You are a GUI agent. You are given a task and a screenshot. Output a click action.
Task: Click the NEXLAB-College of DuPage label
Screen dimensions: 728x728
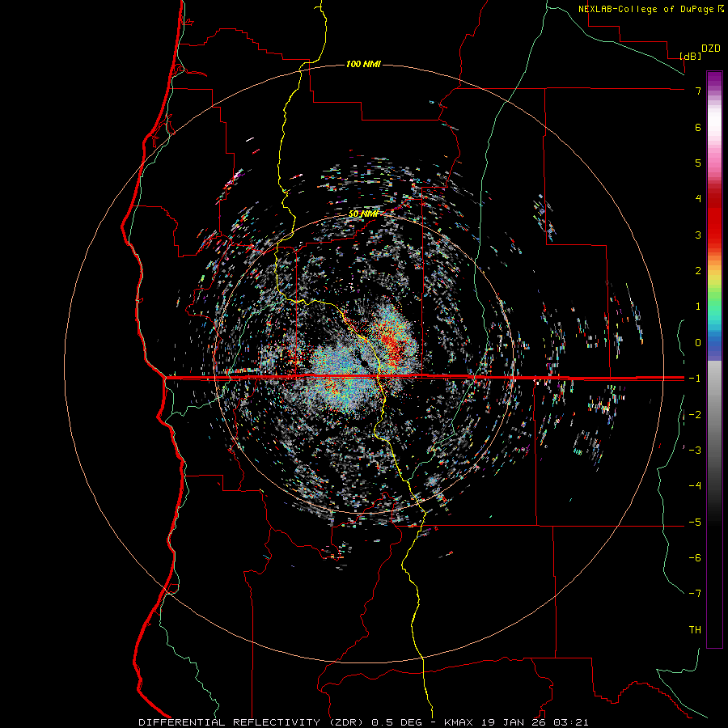pos(645,9)
